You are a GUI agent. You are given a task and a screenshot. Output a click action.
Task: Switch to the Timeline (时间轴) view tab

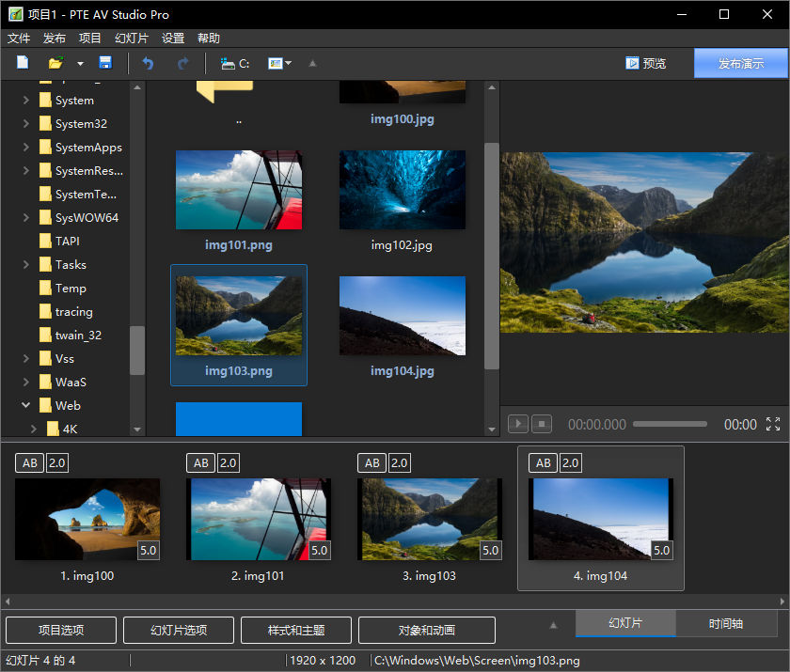click(x=725, y=623)
